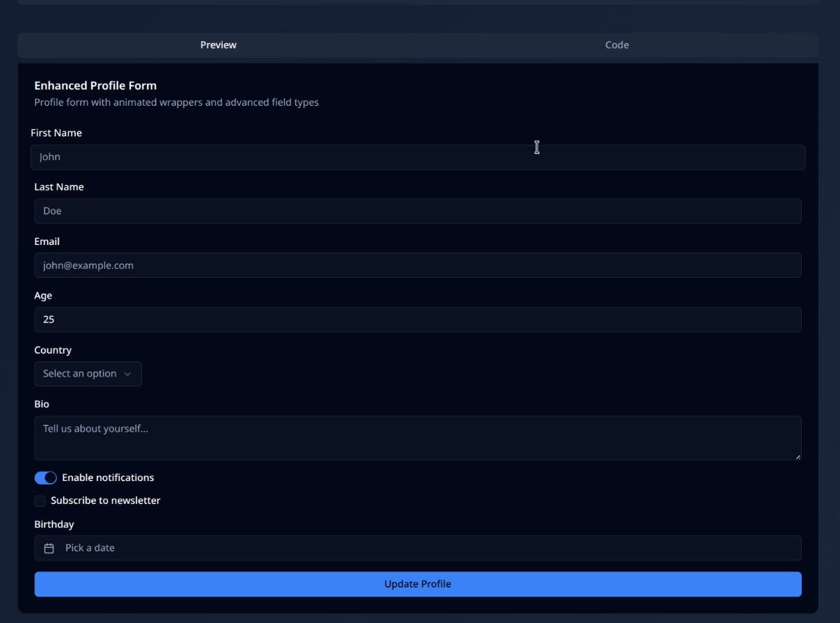Focus the Age field showing 25
The image size is (840, 623).
coord(418,320)
